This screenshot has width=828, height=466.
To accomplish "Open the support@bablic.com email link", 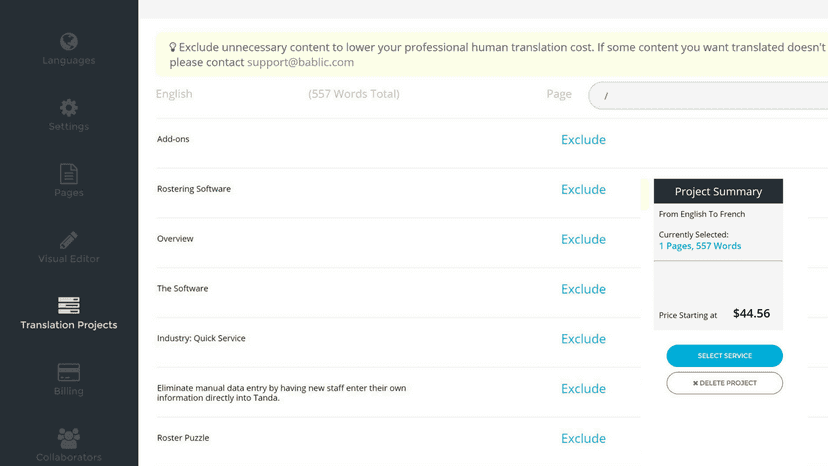I will (x=300, y=62).
